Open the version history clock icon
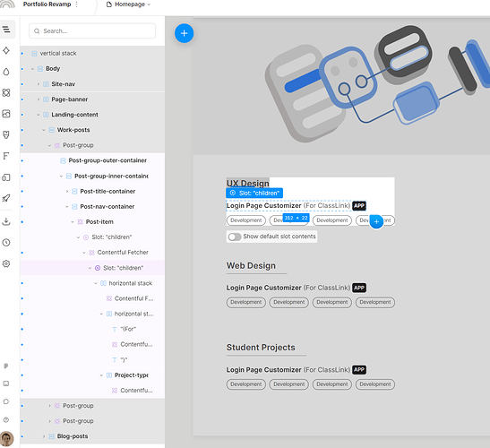Screen dimensions: 490x448 (x=6, y=242)
